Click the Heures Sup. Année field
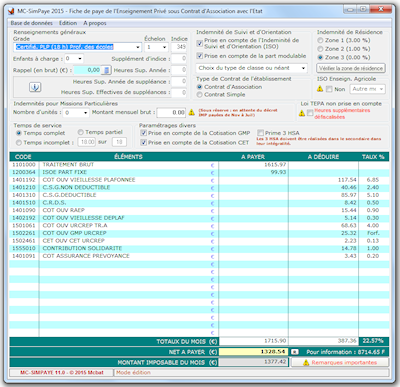 click(x=179, y=70)
